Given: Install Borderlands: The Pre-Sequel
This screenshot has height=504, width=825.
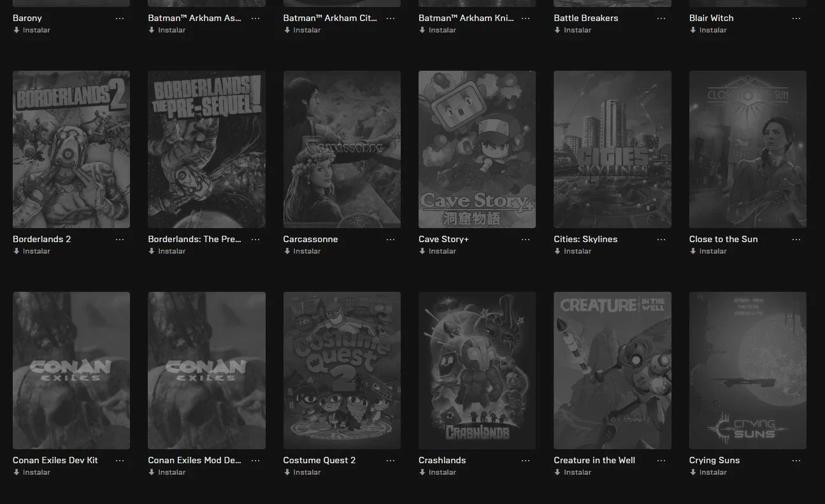Looking at the screenshot, I should (167, 251).
